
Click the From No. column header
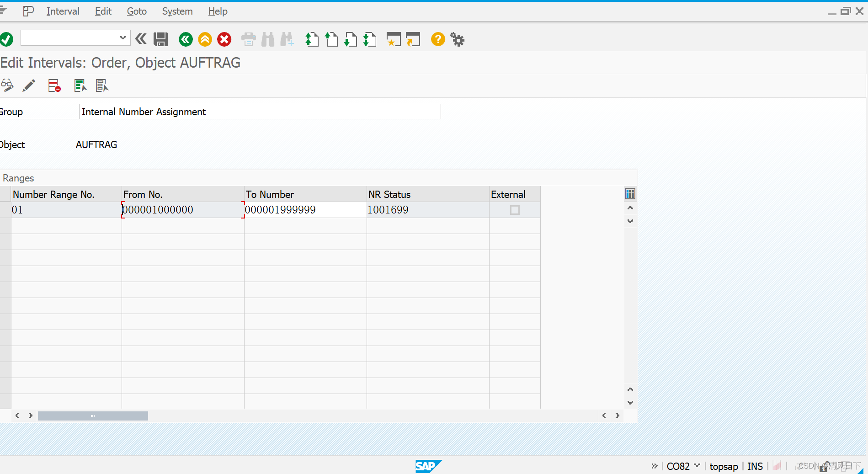coord(183,194)
